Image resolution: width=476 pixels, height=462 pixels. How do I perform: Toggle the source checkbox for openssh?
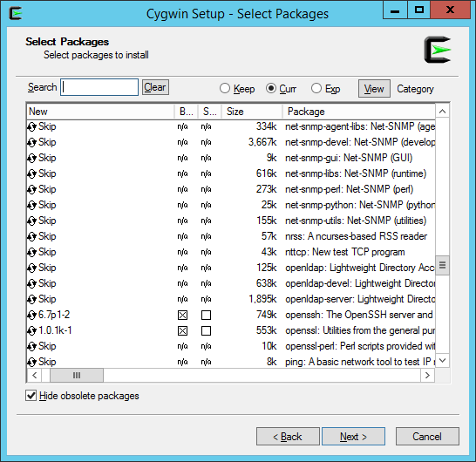(206, 315)
